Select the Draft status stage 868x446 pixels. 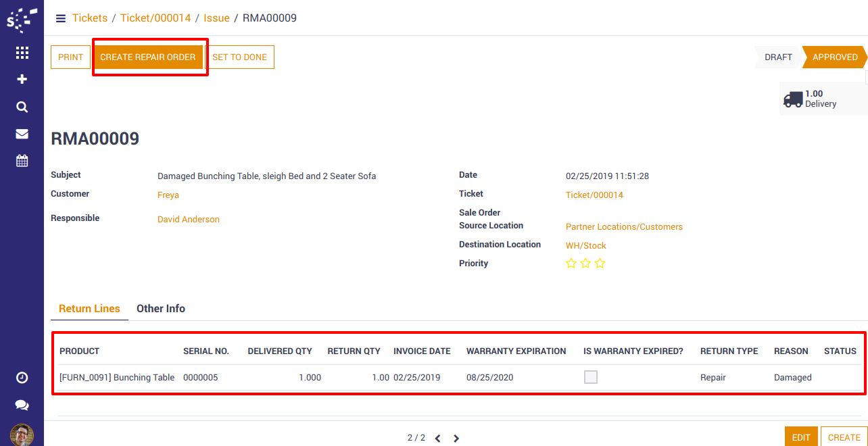pos(778,57)
